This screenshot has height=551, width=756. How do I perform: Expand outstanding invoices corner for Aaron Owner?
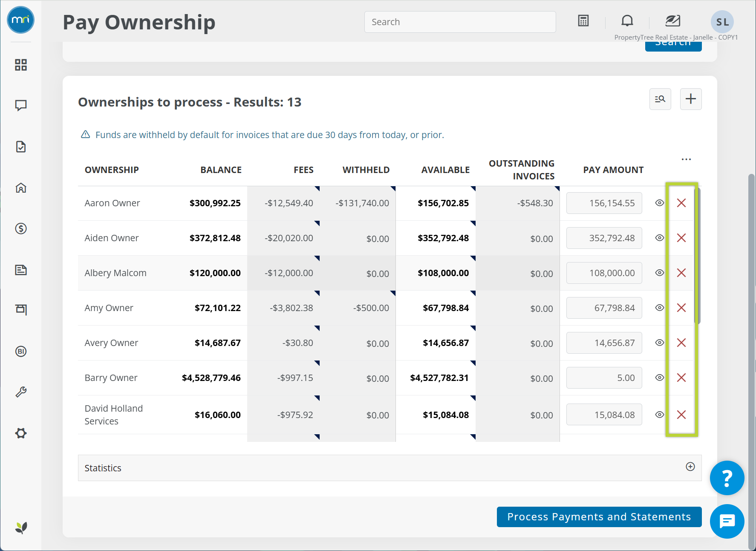[557, 188]
